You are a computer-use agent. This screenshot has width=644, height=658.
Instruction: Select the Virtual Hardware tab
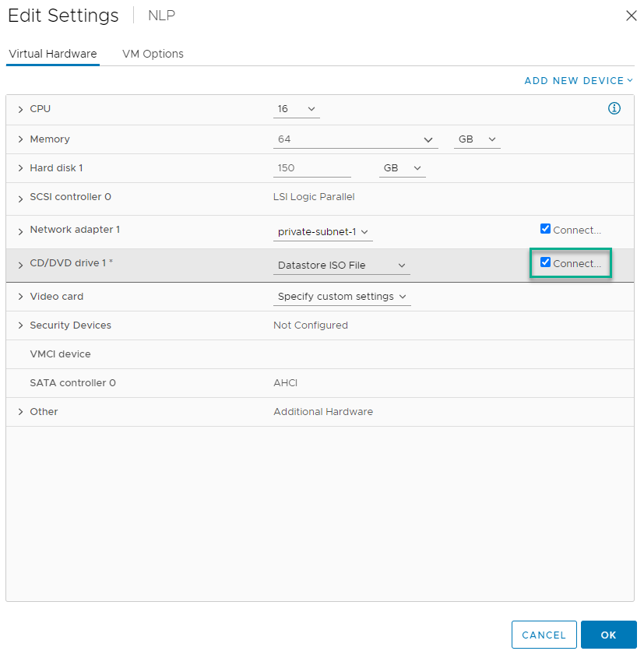tap(53, 54)
